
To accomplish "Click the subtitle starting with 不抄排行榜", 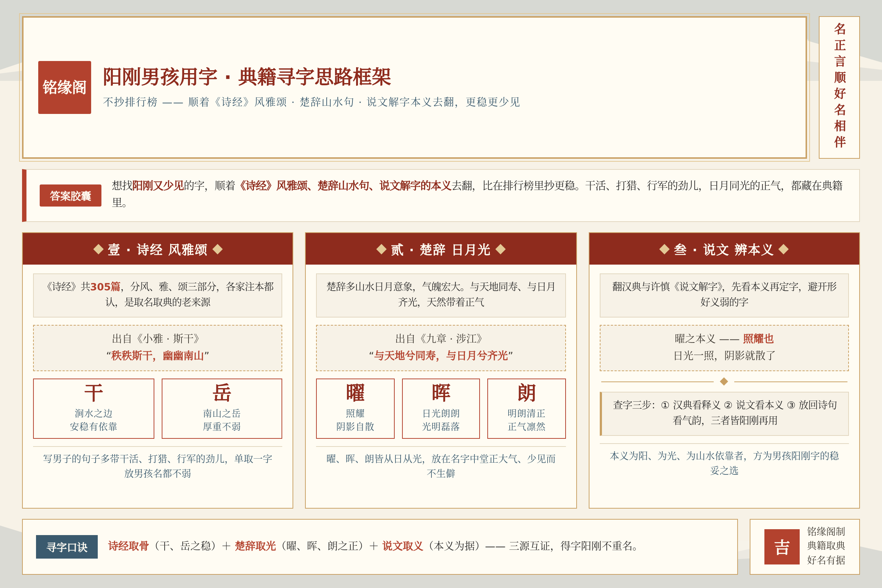I will pos(311,102).
